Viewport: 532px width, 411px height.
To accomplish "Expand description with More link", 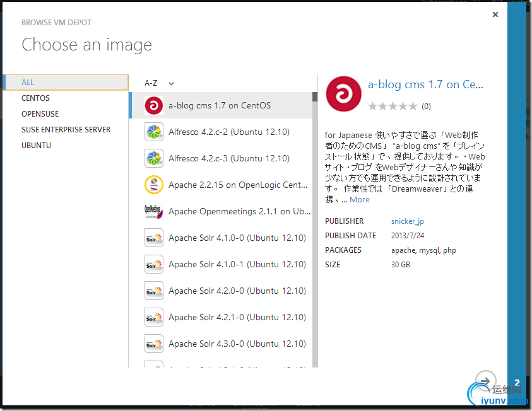I will point(360,200).
